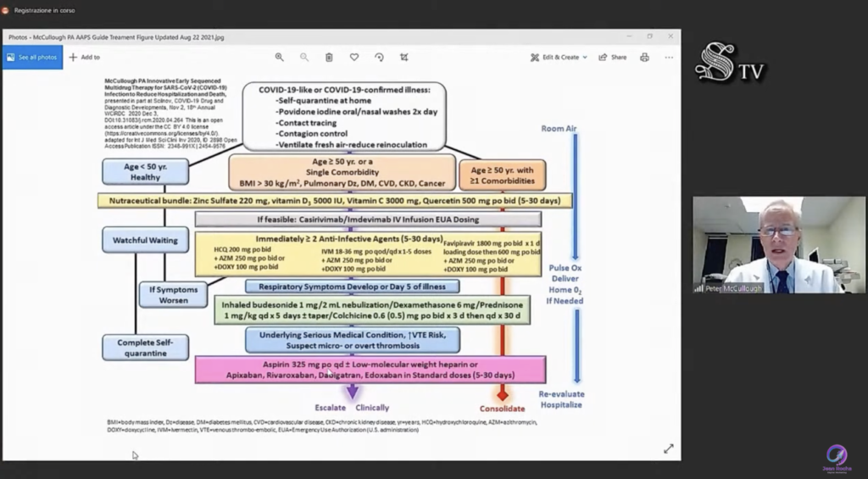Toggle fullscreen with the diagonal arrows icon

(x=668, y=448)
